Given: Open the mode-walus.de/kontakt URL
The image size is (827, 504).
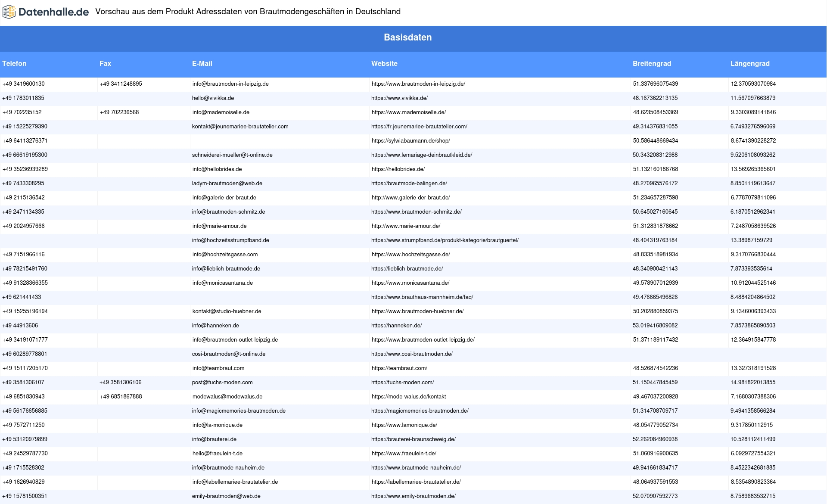Looking at the screenshot, I should [409, 397].
